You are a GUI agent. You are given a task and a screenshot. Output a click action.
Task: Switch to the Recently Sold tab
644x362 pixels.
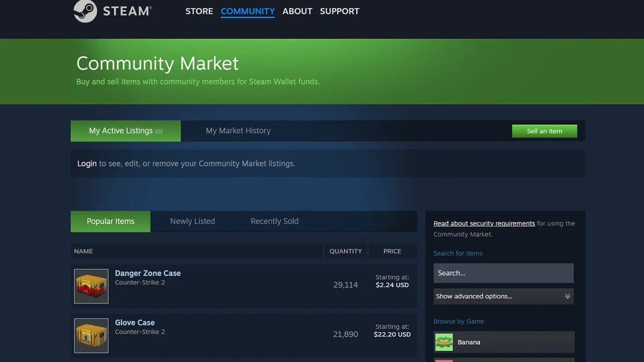[x=274, y=221]
